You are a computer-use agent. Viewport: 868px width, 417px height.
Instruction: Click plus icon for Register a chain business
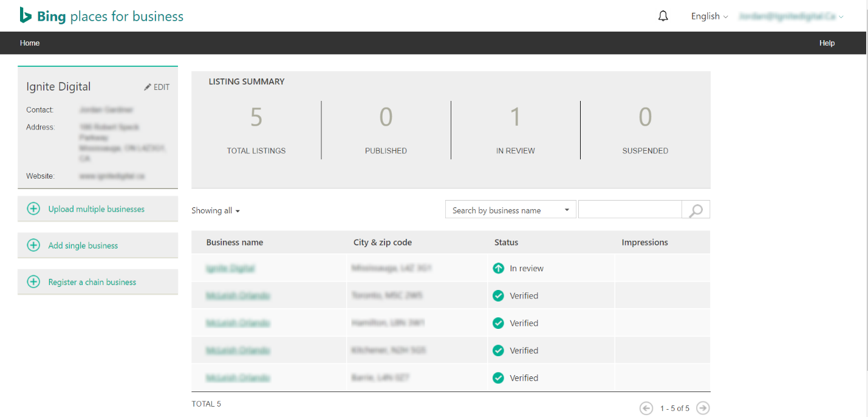coord(33,282)
